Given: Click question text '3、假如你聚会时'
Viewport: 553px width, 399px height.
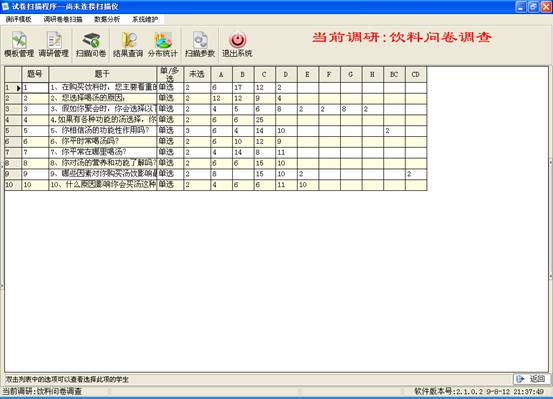Looking at the screenshot, I should click(x=102, y=109).
